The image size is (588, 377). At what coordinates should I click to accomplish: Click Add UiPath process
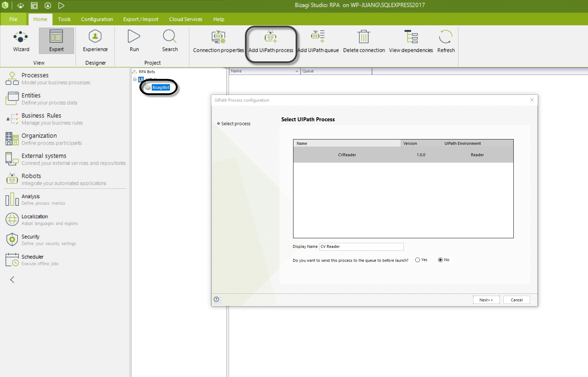271,42
